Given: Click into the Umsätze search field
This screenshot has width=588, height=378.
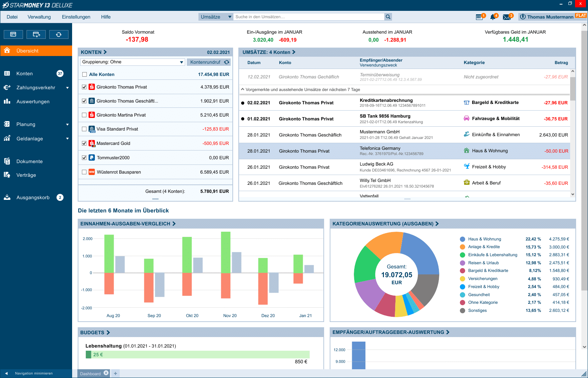Looking at the screenshot, I should [x=309, y=17].
